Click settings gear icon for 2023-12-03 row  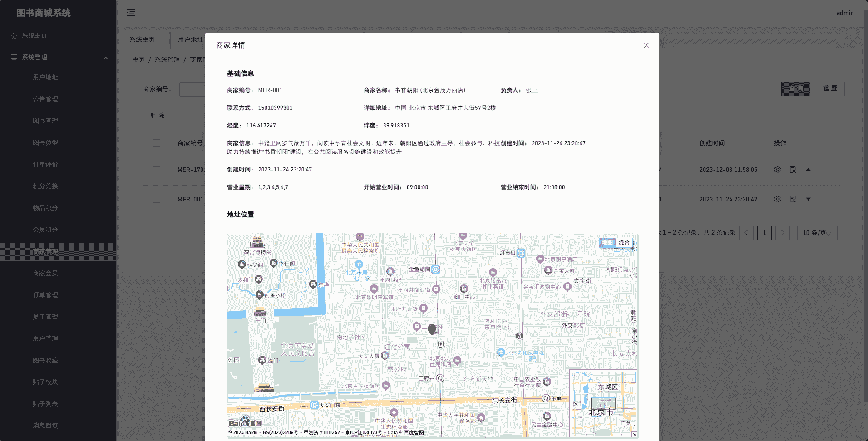pyautogui.click(x=778, y=170)
